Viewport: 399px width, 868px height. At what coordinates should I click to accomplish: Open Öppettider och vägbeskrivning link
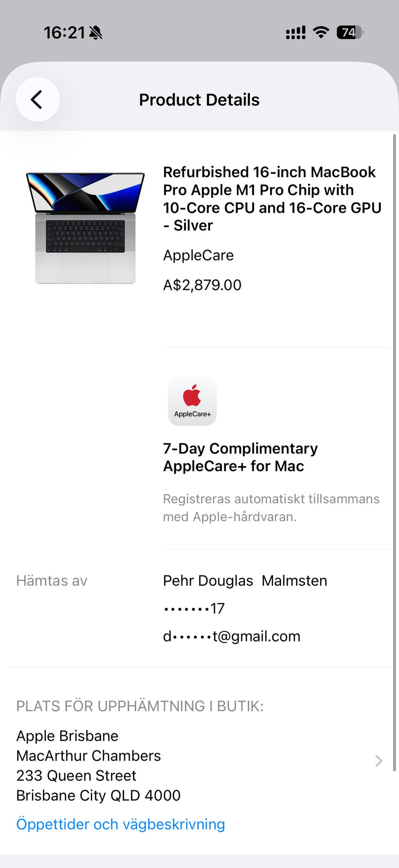pyautogui.click(x=121, y=824)
